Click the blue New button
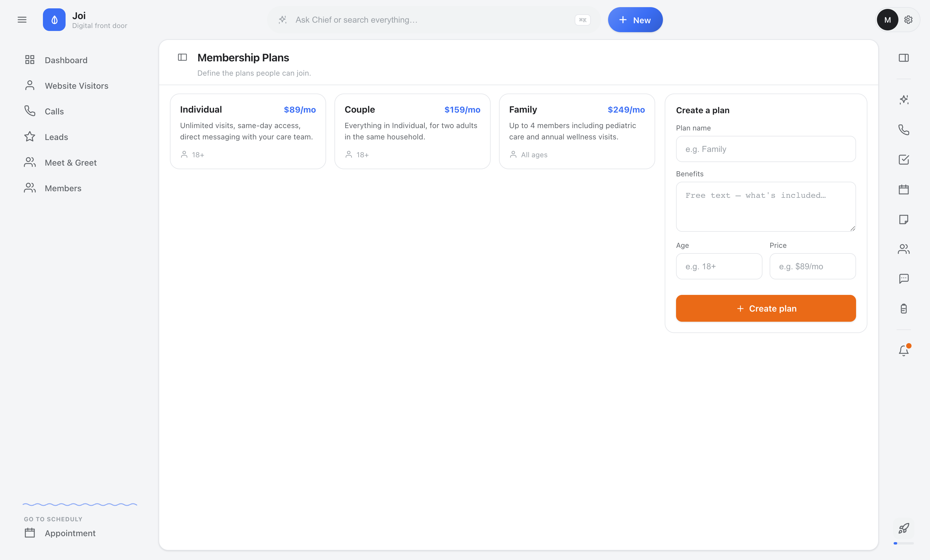 (635, 20)
